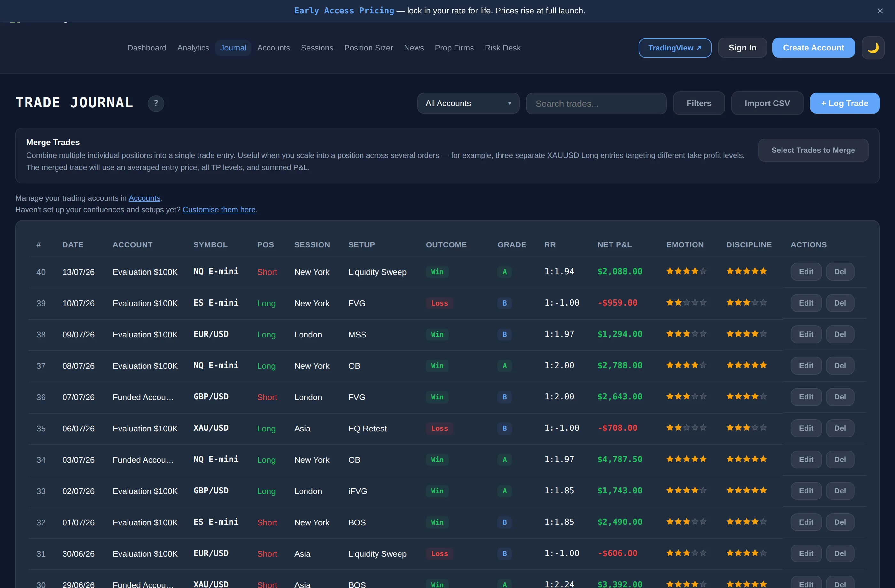The width and height of the screenshot is (895, 588).
Task: Toggle dark mode with the moon icon
Action: click(873, 48)
